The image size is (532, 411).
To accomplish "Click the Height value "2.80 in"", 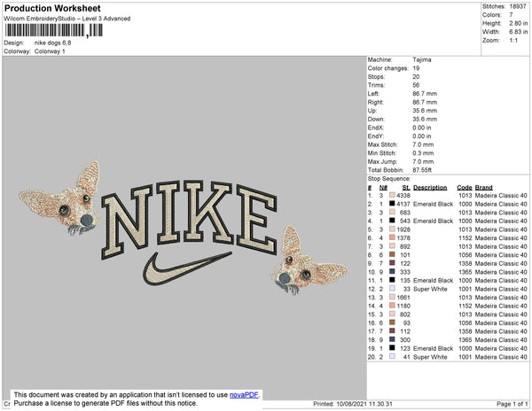I will (x=518, y=23).
